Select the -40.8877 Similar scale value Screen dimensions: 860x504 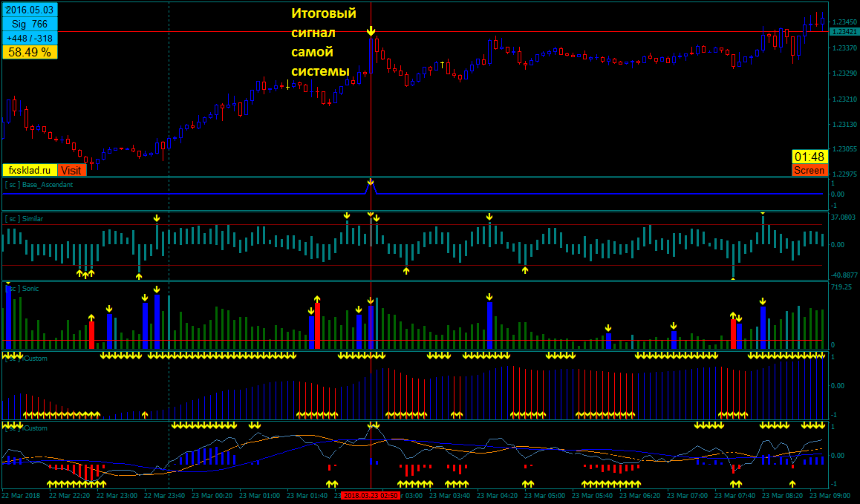coord(844,275)
